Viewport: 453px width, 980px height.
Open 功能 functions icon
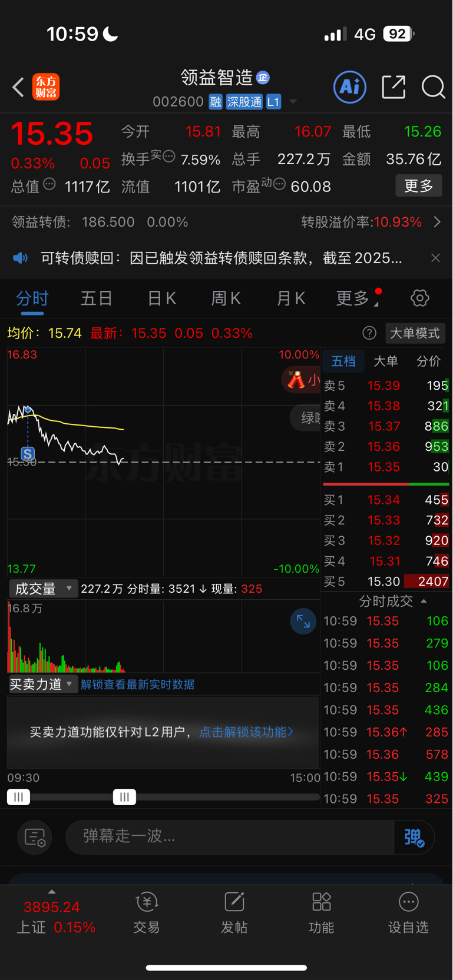[321, 913]
